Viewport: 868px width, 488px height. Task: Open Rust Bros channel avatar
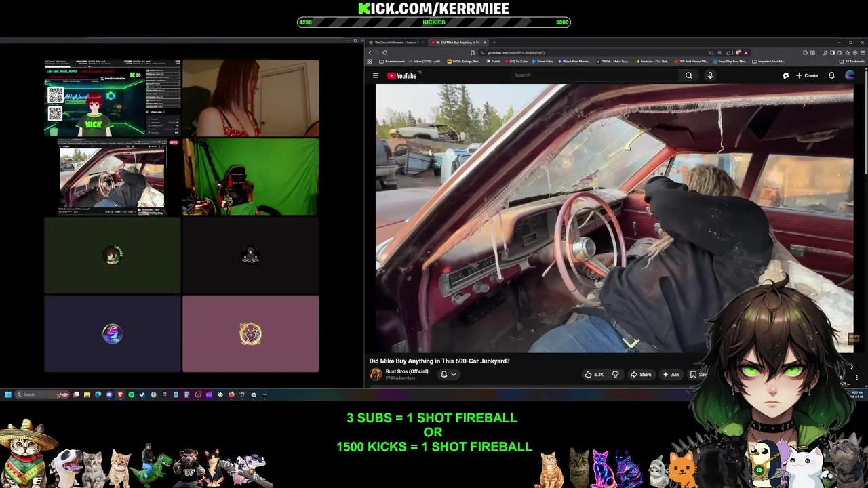(x=375, y=374)
